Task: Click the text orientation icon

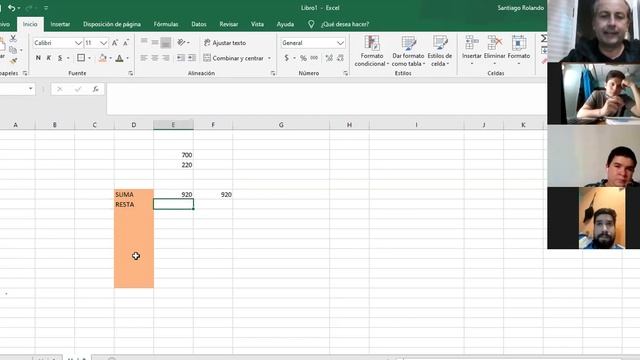Action: (x=181, y=42)
